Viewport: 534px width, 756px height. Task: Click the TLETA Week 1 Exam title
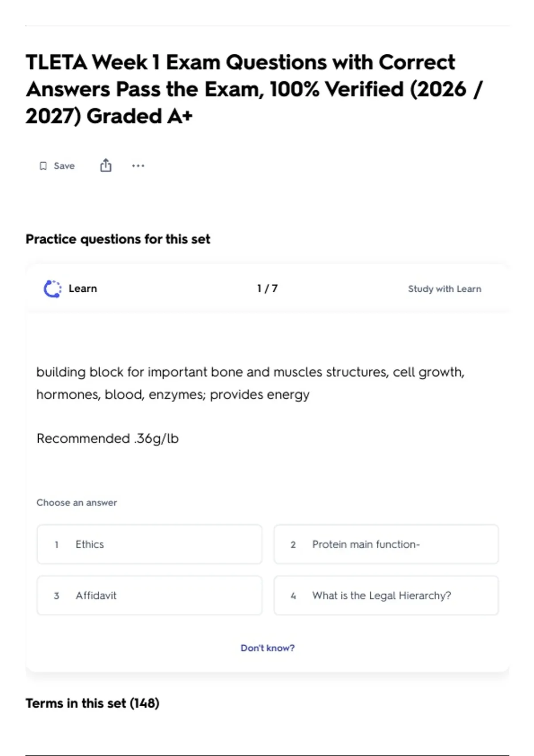(254, 89)
